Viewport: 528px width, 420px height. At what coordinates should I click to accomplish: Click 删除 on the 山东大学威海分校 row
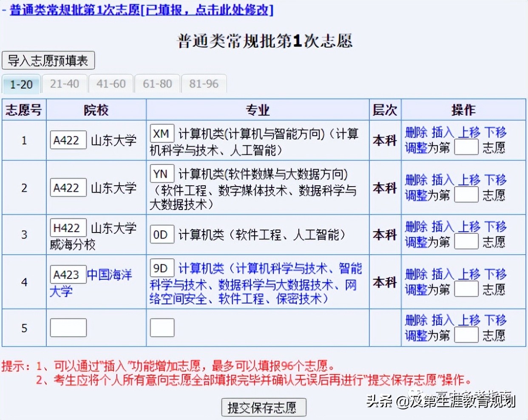pyautogui.click(x=415, y=226)
